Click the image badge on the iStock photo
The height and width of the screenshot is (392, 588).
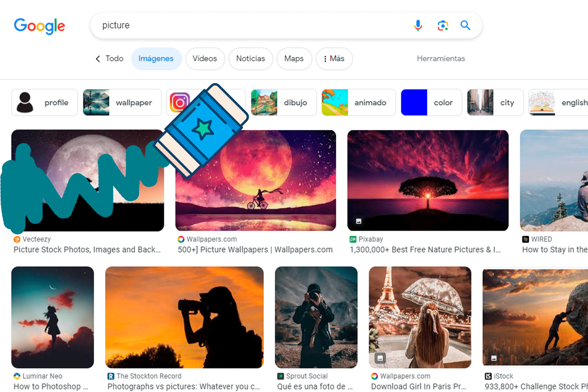click(x=494, y=358)
